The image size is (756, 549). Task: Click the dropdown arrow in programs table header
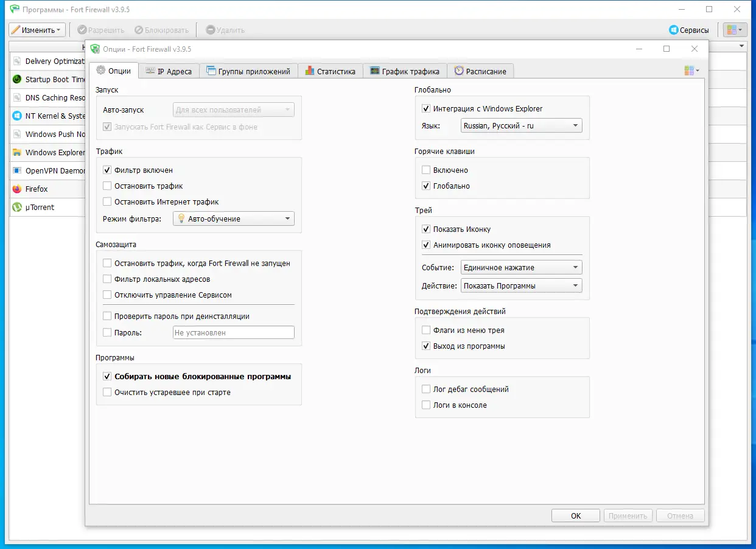(741, 46)
